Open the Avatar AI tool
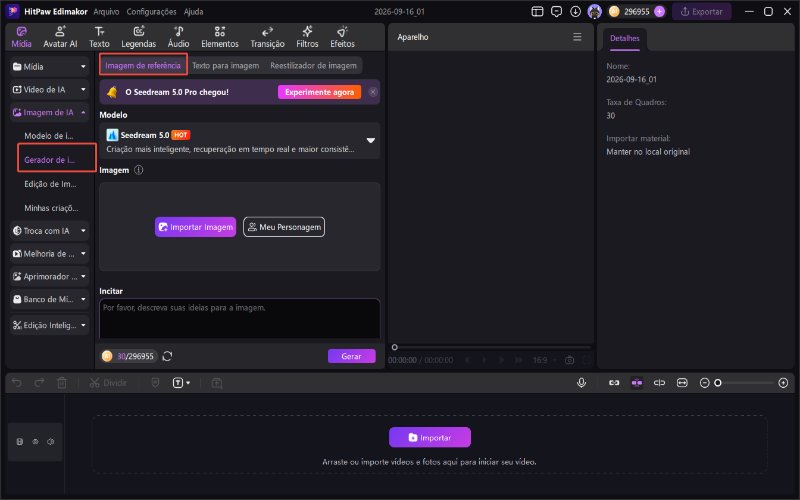Screen dimensions: 800x500 (60, 37)
